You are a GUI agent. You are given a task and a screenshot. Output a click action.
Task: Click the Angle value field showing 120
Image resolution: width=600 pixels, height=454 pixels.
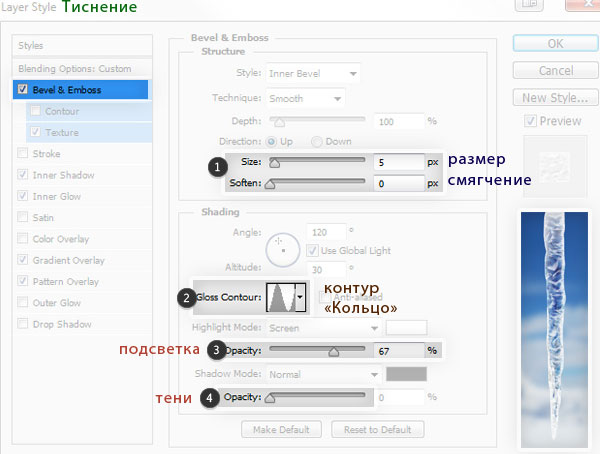pyautogui.click(x=326, y=232)
